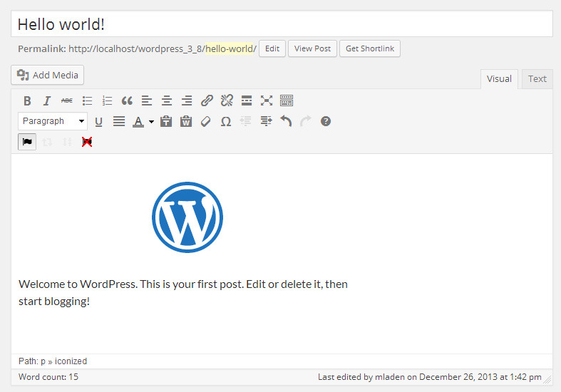Open the editor Help icon
The image size is (561, 392).
click(326, 122)
